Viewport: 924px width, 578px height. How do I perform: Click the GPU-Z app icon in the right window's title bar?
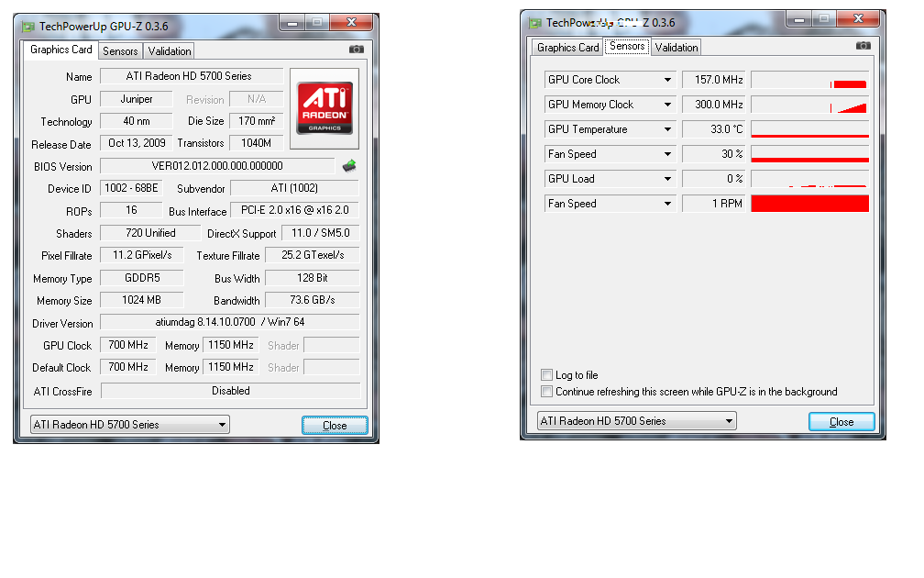point(534,23)
